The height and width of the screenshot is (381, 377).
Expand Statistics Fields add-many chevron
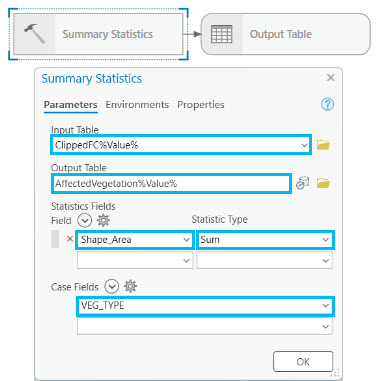[84, 220]
